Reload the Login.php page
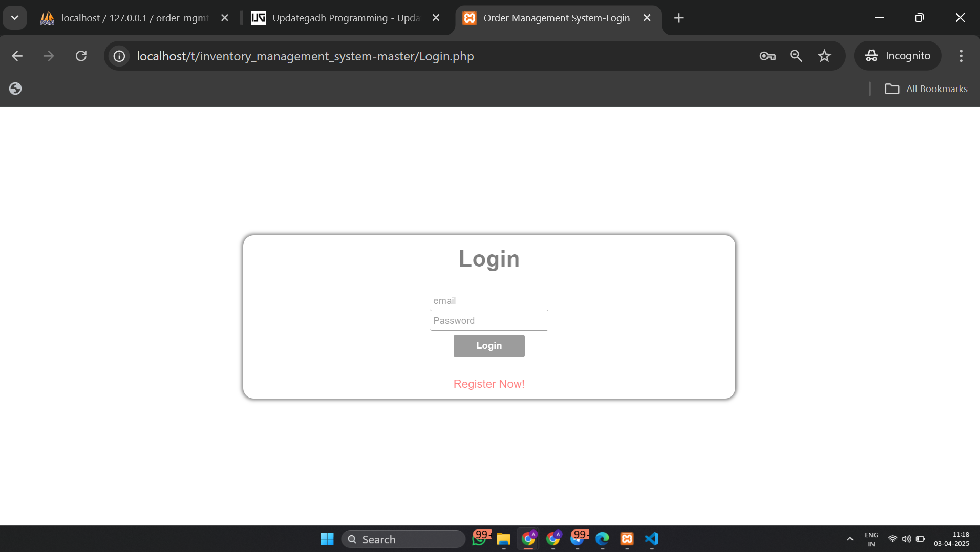This screenshot has width=980, height=552. point(81,56)
